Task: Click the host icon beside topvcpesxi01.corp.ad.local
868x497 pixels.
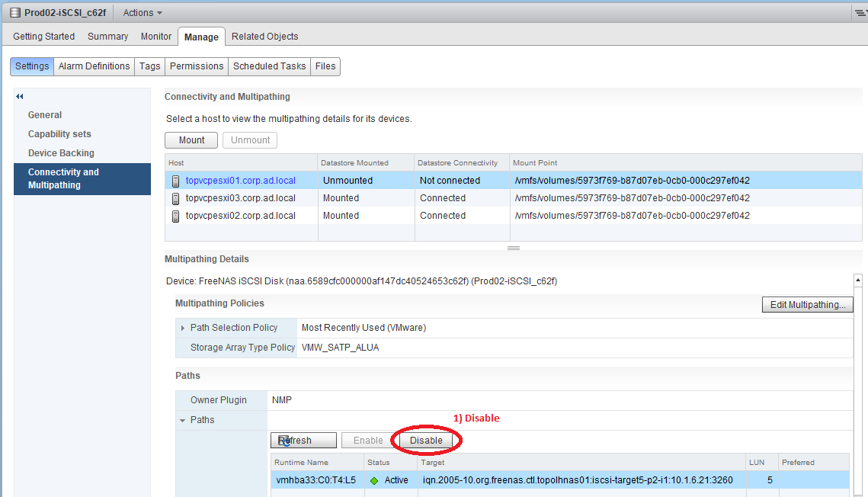Action: coord(177,181)
